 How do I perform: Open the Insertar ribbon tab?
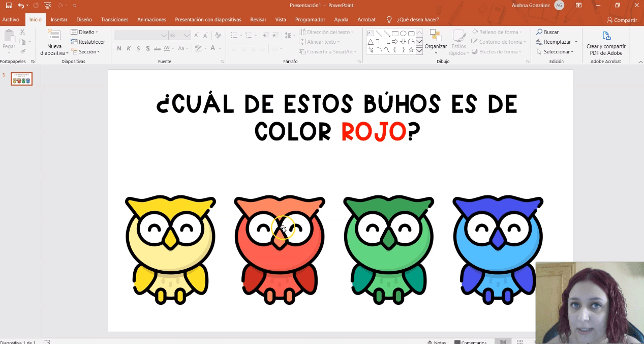coord(59,19)
